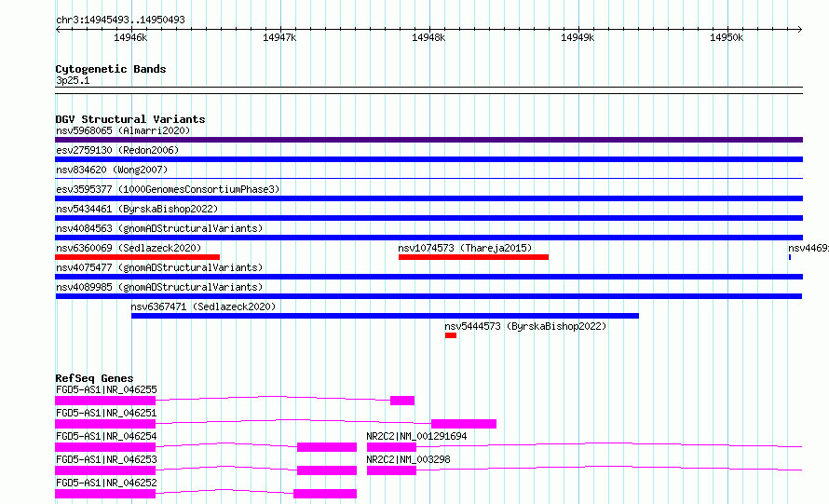Select the nsv4089985 (gnomADStructuralVariants) label

(159, 287)
